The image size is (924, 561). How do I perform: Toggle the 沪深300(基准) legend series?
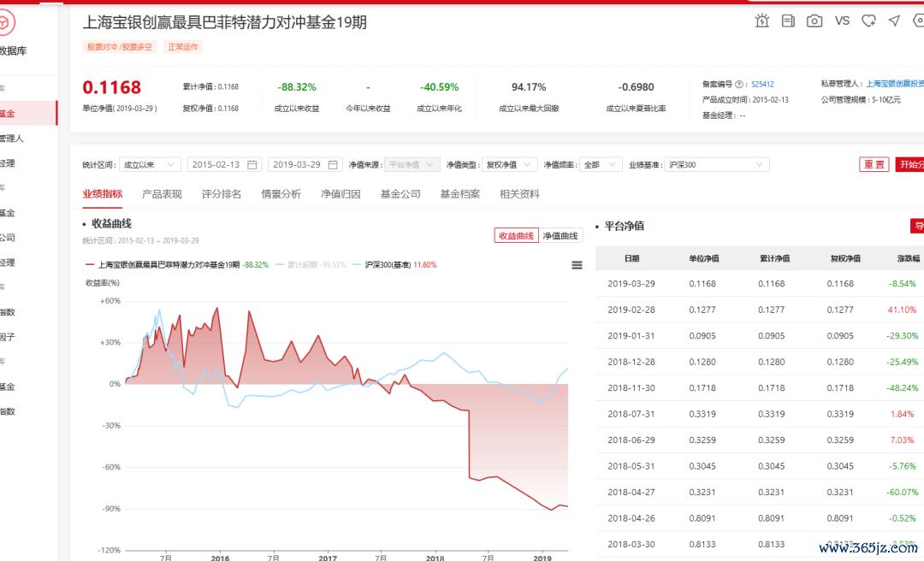pos(394,265)
